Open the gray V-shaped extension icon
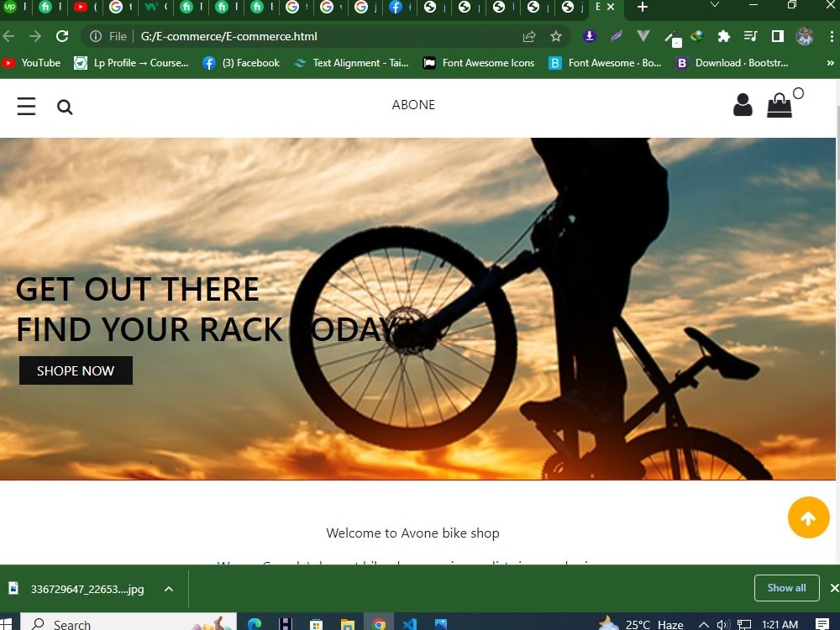The image size is (840, 630). click(x=643, y=36)
